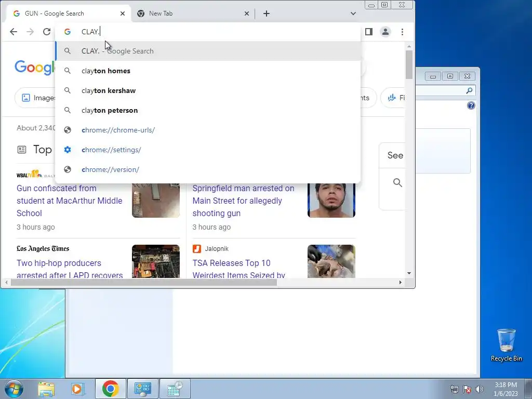Close the New Tab tab

coord(247,14)
